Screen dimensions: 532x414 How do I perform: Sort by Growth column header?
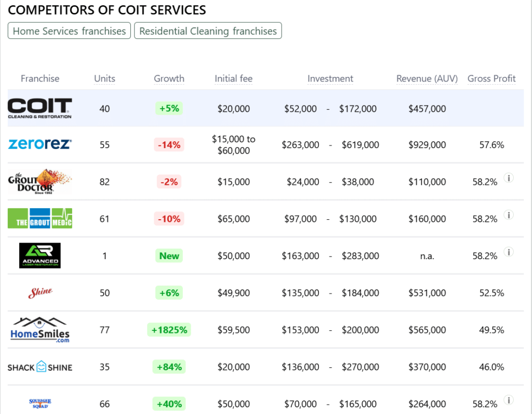[x=169, y=79]
